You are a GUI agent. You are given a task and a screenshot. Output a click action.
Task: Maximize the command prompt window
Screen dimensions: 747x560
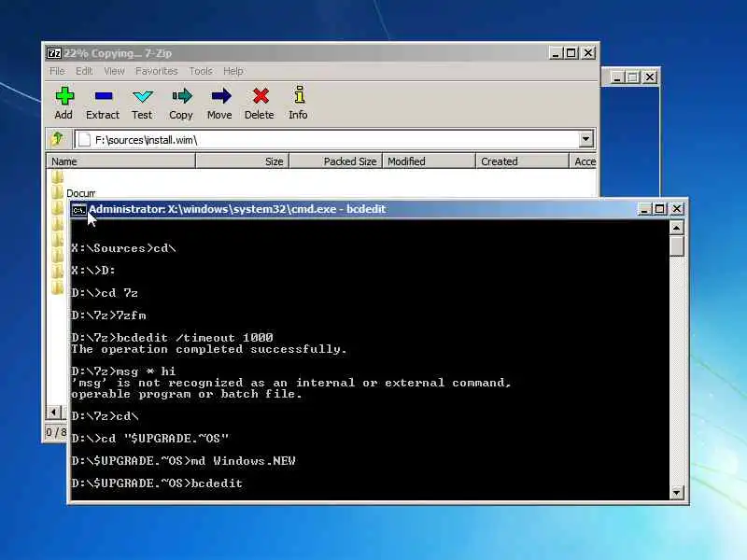660,209
